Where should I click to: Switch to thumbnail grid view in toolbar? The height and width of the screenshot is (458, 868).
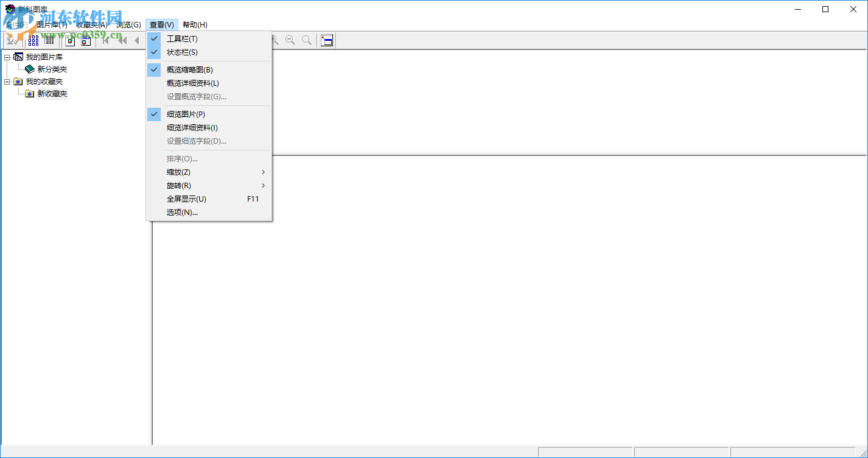click(x=33, y=41)
